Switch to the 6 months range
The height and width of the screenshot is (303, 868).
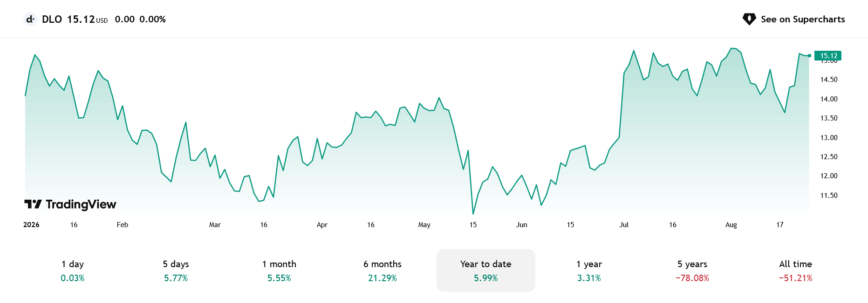[x=383, y=270]
